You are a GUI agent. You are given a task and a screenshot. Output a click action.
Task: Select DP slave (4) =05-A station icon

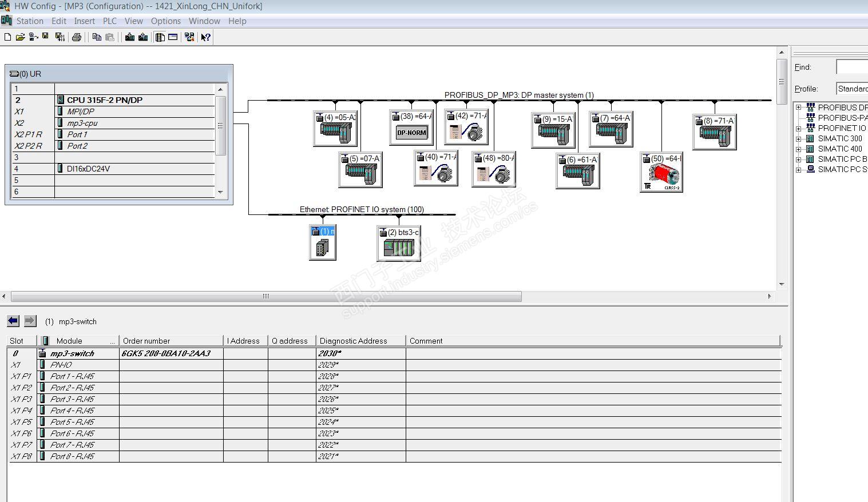click(x=335, y=128)
